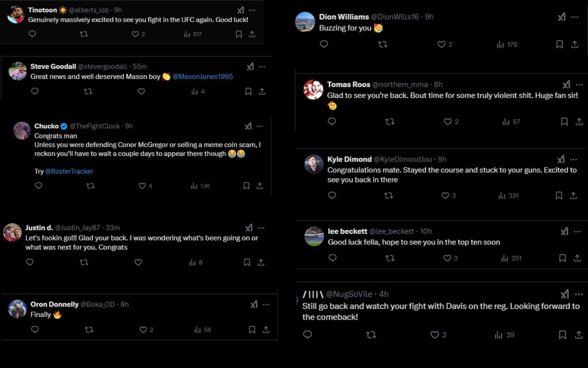Bookmark Steve Goodall's reply
This screenshot has width=588, height=368.
click(248, 91)
